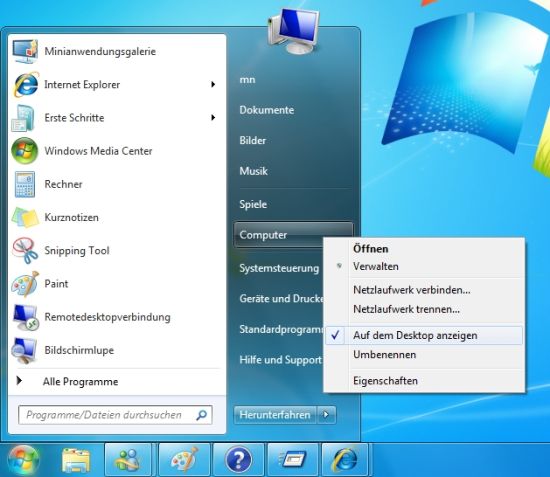Launch the Bildschirmlupe magnifier icon
Screen dimensions: 550x477
click(x=24, y=350)
